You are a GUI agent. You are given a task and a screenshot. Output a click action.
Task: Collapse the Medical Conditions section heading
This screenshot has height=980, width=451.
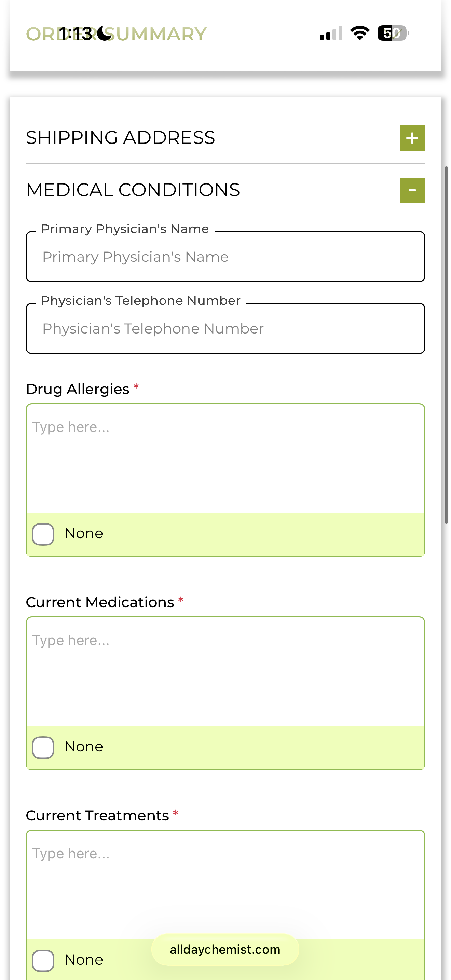[x=133, y=190]
